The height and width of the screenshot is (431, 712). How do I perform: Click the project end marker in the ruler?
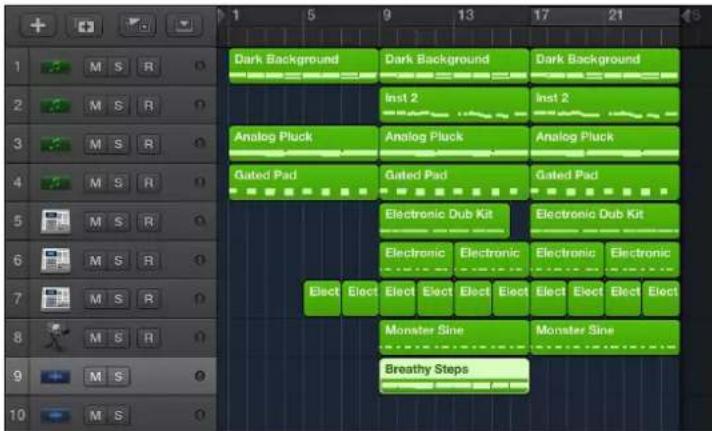(x=686, y=16)
